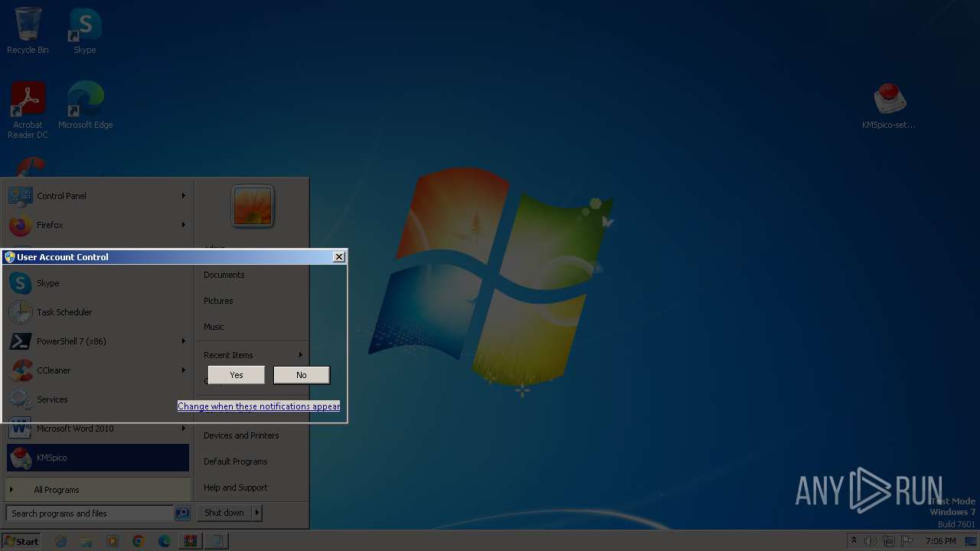The width and height of the screenshot is (980, 551).
Task: Click No in User Account Control dialog
Action: tap(302, 375)
